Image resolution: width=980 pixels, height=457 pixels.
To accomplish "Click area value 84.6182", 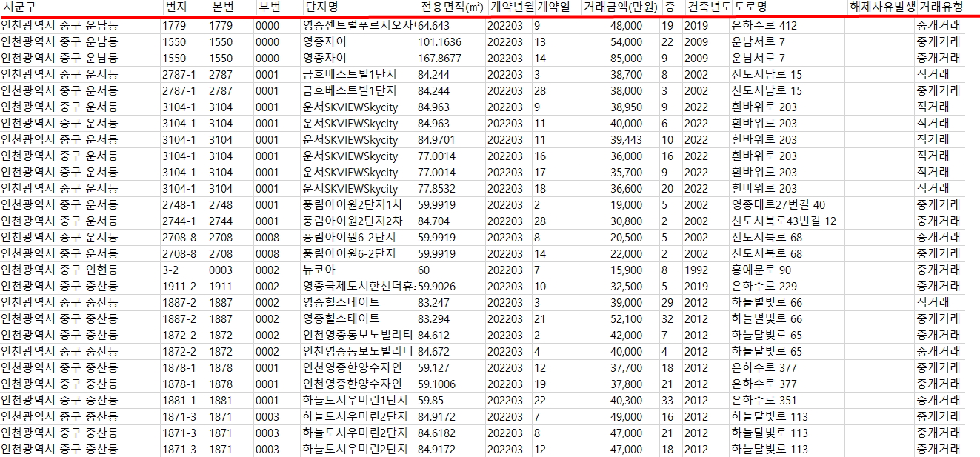I will [x=437, y=433].
